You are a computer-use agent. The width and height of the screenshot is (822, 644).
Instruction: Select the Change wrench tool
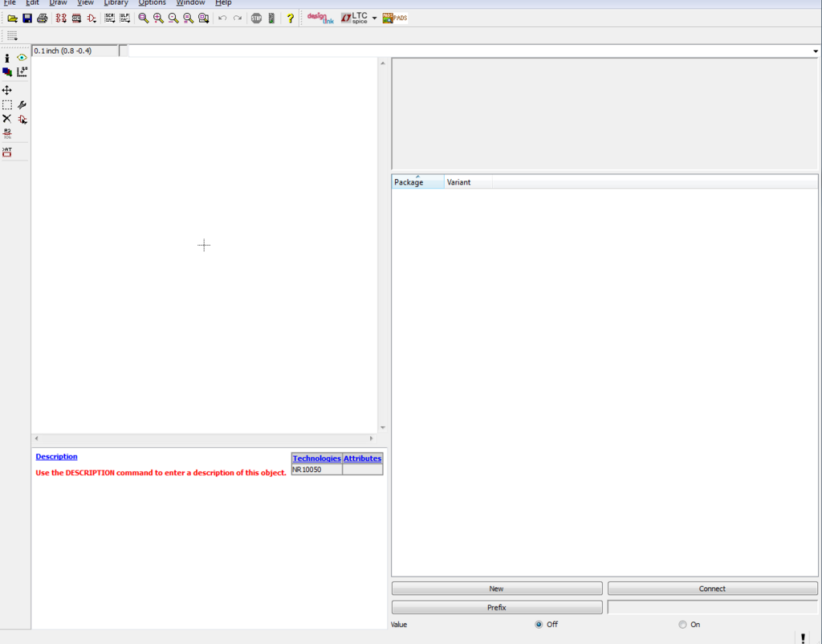click(x=22, y=105)
